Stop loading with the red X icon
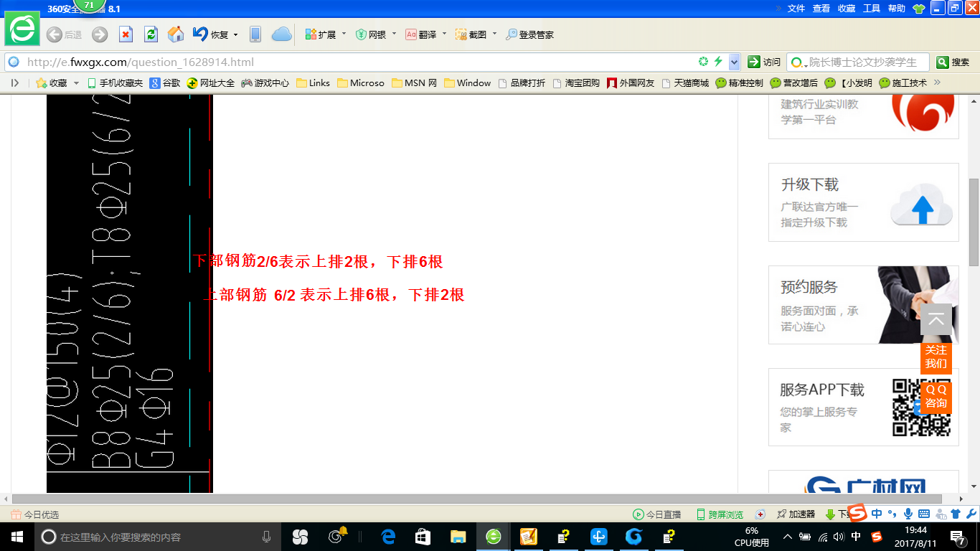 (126, 34)
